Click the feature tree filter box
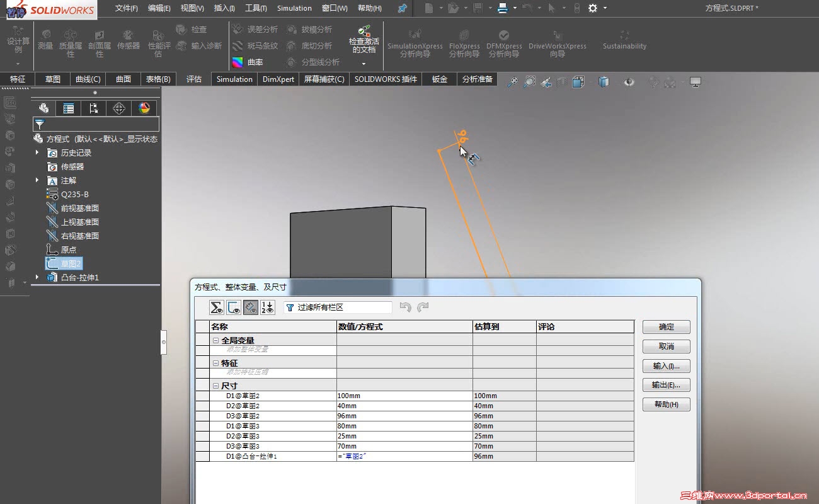819x504 pixels. (x=96, y=124)
